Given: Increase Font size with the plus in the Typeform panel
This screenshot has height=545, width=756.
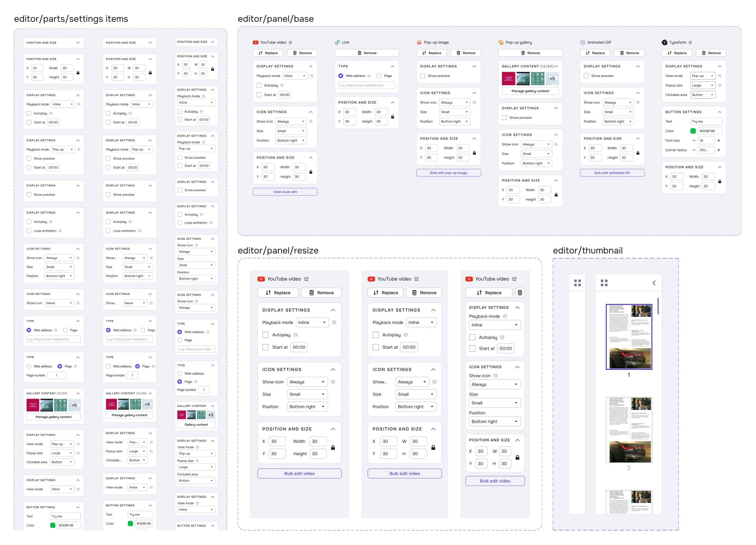Looking at the screenshot, I should click(719, 140).
